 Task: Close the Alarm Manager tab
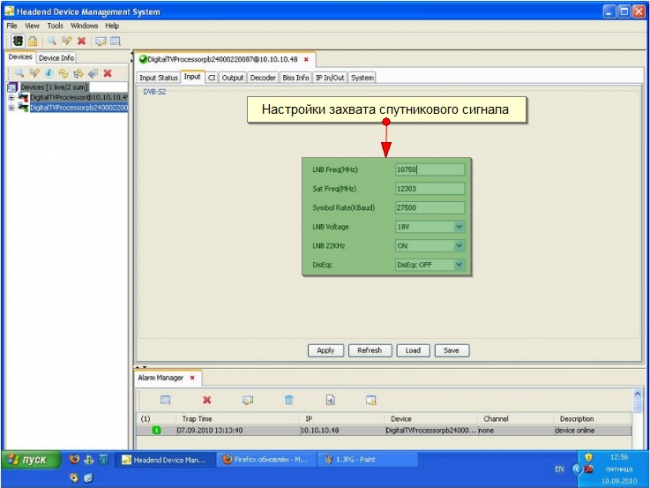[x=192, y=378]
